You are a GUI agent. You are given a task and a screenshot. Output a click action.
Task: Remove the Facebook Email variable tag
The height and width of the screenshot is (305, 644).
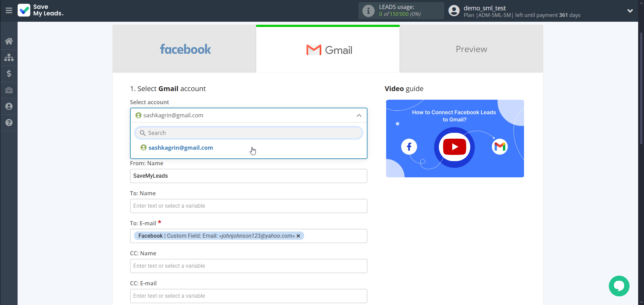click(298, 236)
